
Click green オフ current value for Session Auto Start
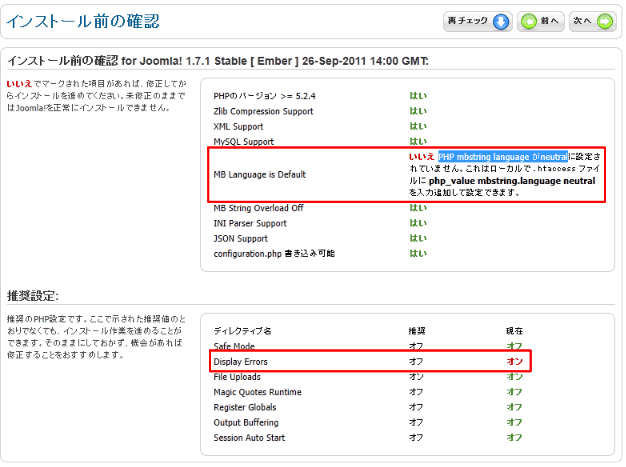(x=515, y=437)
